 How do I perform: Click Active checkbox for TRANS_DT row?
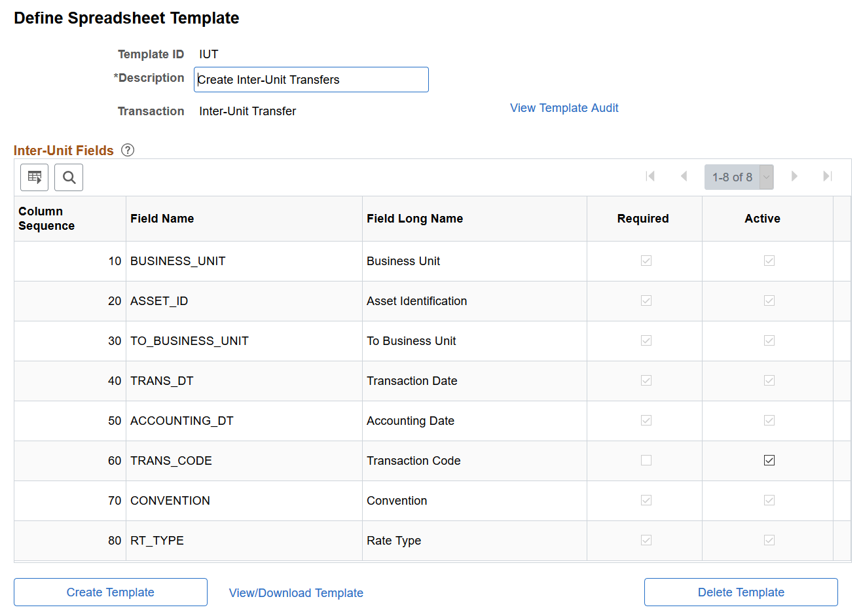[769, 380]
